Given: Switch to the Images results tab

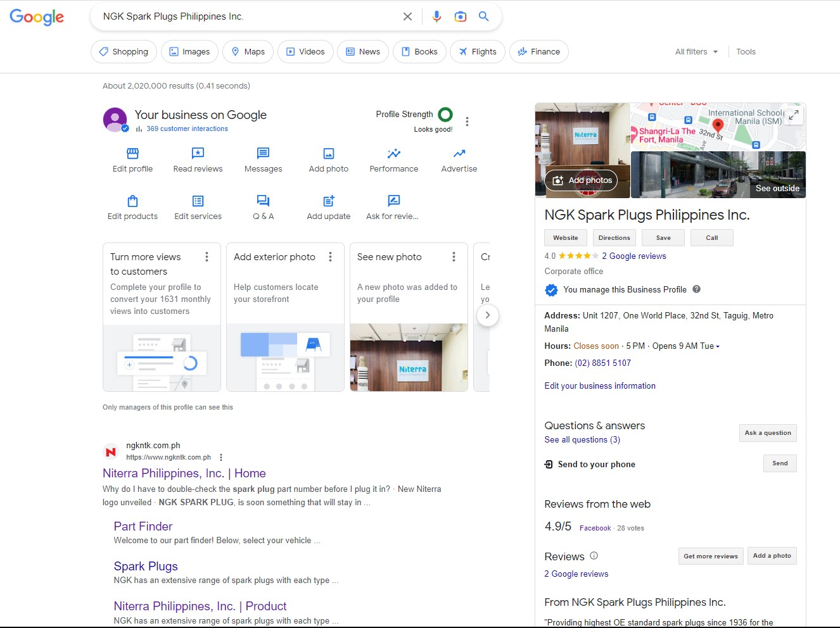Looking at the screenshot, I should (x=189, y=52).
